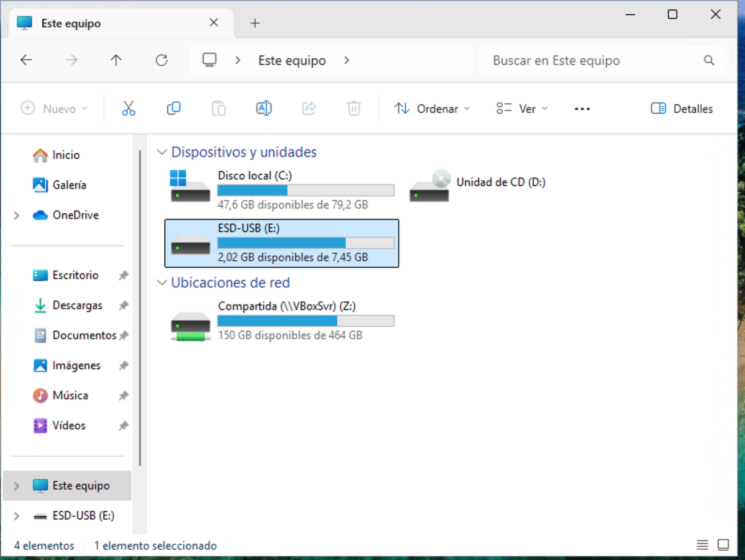Image resolution: width=745 pixels, height=560 pixels.
Task: Open the Ver view options dropdown
Action: click(522, 109)
